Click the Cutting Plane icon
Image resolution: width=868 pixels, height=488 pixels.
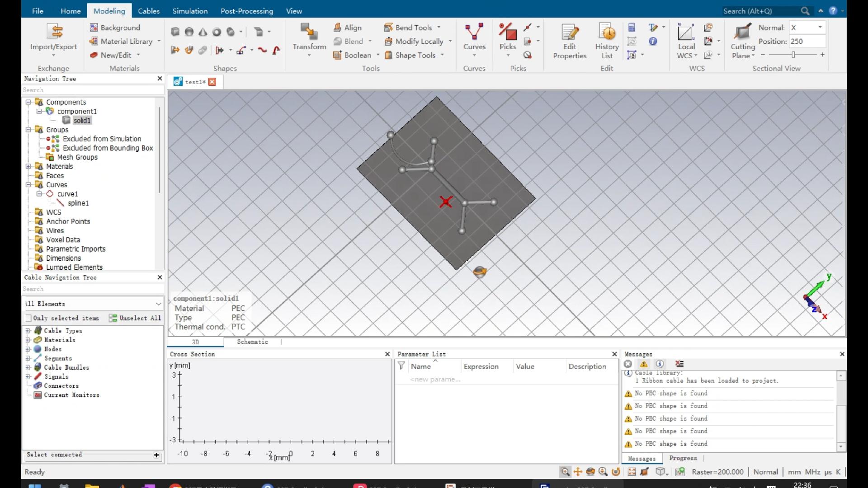coord(742,33)
